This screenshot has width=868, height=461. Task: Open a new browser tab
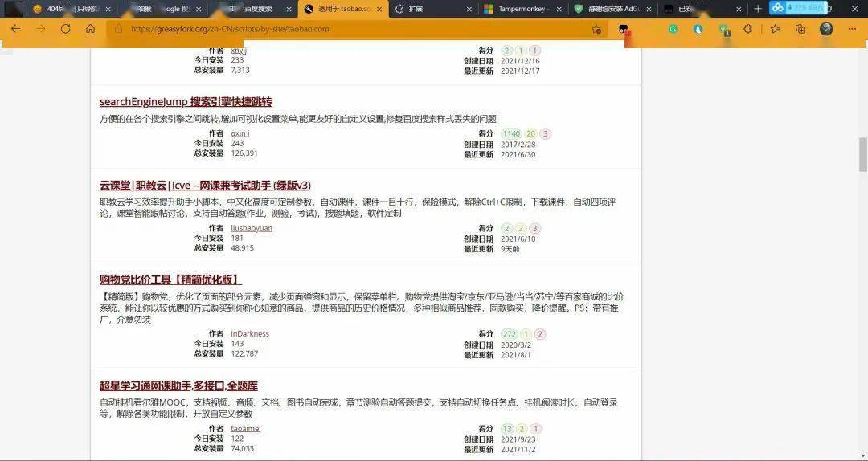coord(758,9)
